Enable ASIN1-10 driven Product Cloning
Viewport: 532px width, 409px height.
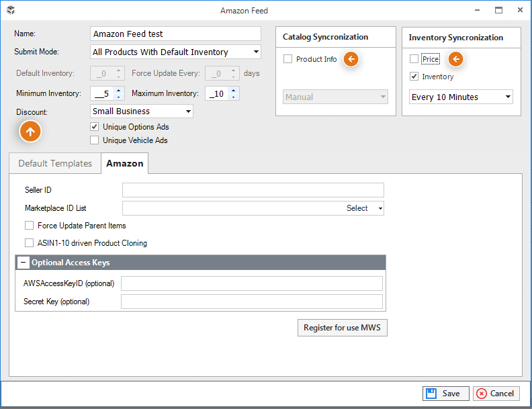[x=29, y=243]
